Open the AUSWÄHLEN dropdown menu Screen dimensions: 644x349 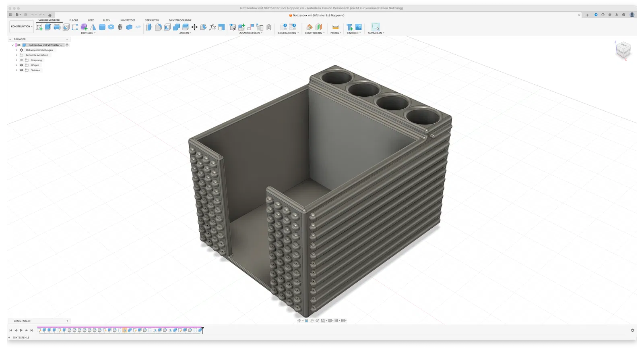(x=376, y=33)
